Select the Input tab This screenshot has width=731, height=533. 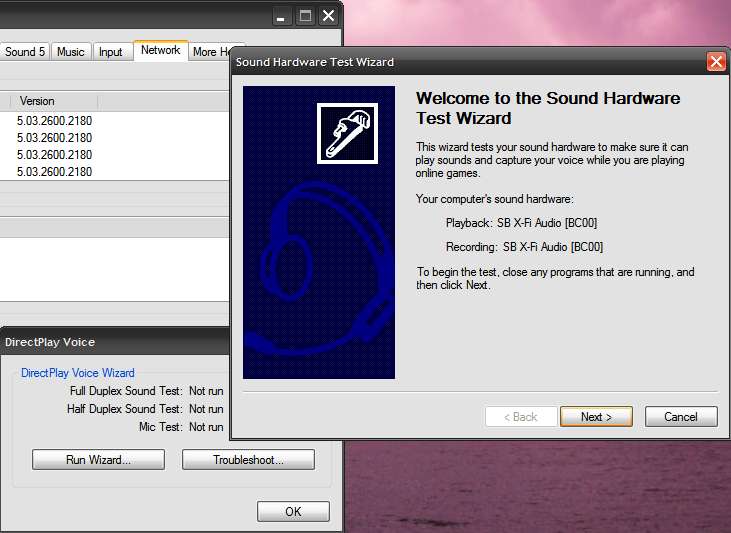[x=111, y=52]
